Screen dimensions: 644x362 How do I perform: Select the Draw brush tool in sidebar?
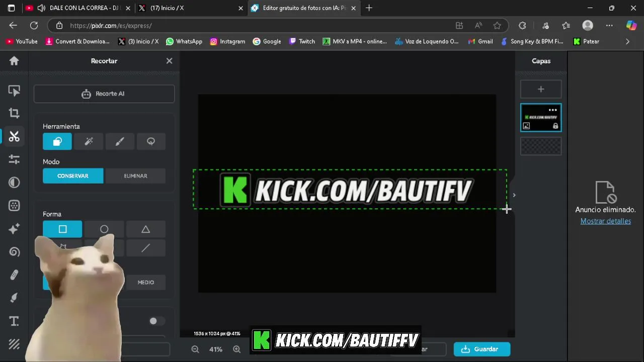coord(14,298)
